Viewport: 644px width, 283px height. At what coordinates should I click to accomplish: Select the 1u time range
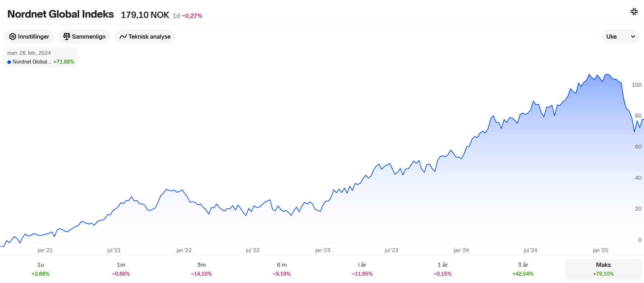tap(40, 269)
